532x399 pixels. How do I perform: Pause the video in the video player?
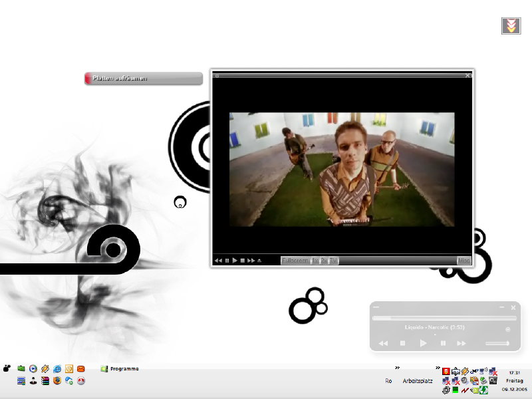coord(227,261)
